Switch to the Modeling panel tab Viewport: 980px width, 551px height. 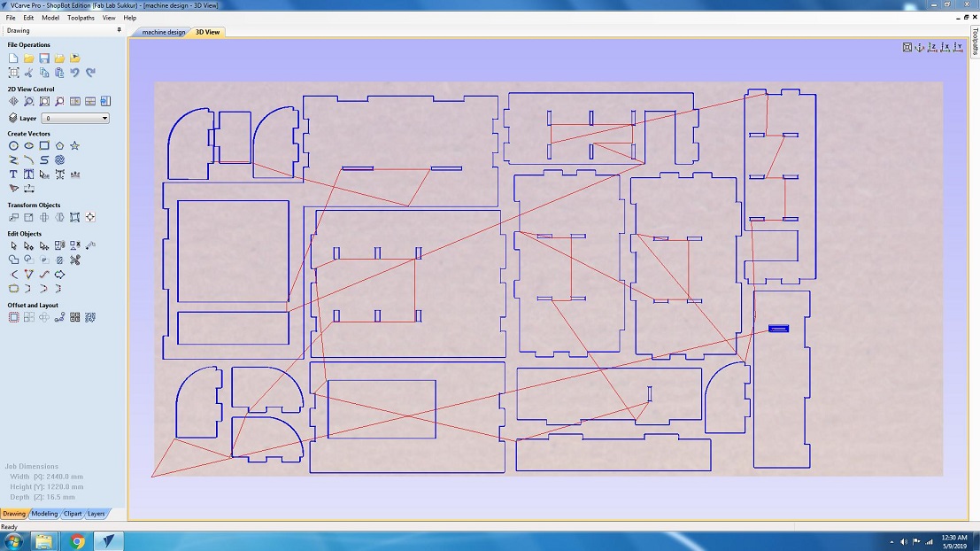click(44, 514)
